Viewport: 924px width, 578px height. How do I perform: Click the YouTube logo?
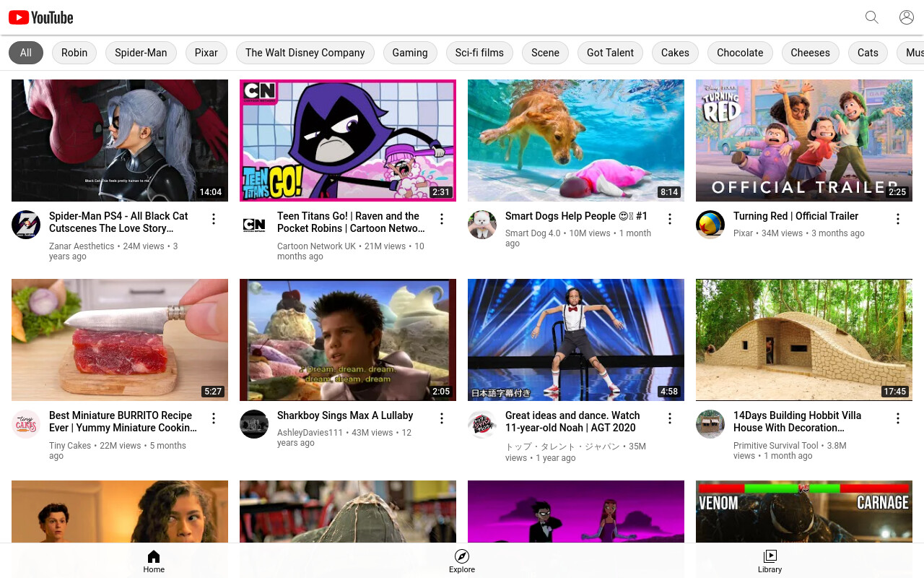pyautogui.click(x=41, y=17)
